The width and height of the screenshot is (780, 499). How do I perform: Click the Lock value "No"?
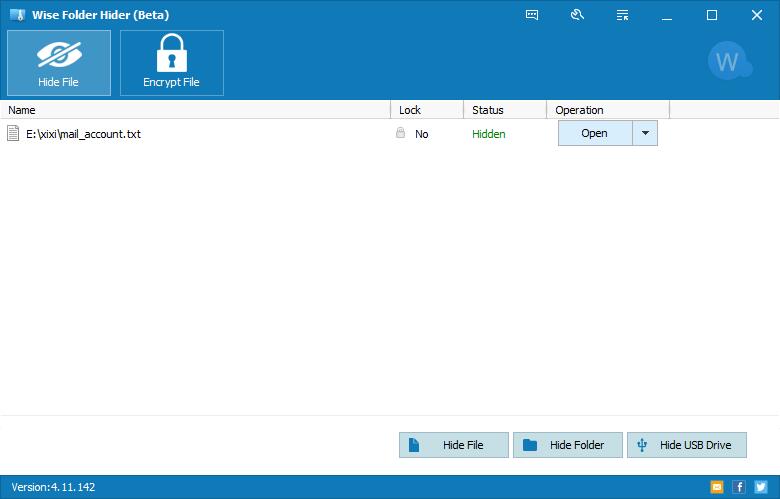pos(421,134)
